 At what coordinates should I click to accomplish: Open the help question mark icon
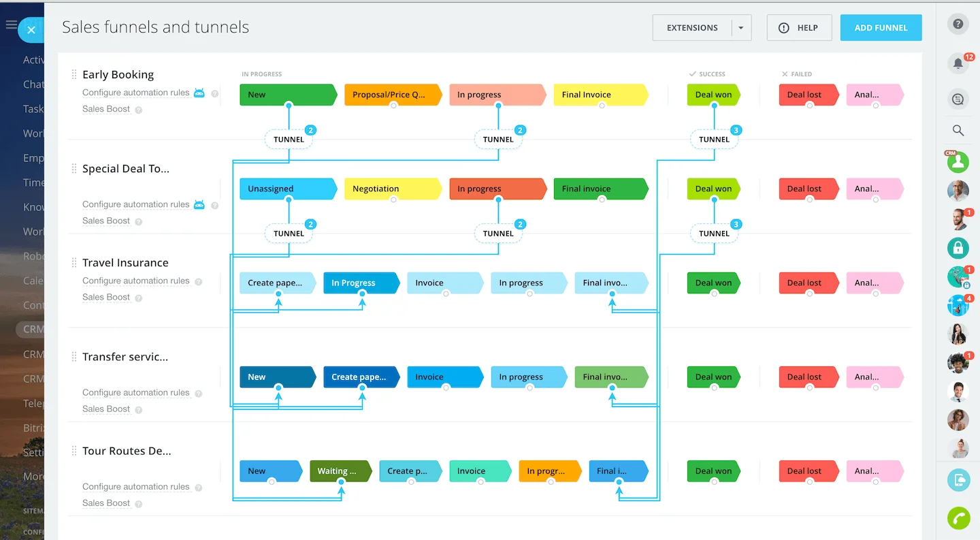pos(958,25)
